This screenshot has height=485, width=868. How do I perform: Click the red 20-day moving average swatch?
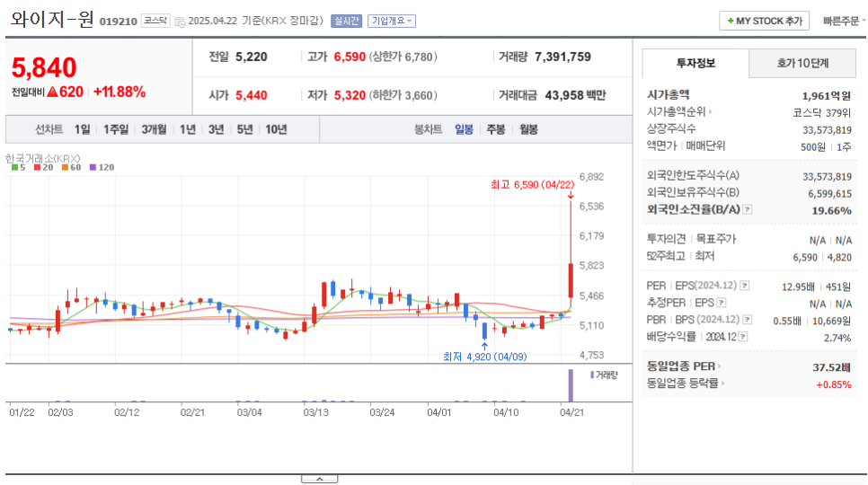[x=37, y=168]
